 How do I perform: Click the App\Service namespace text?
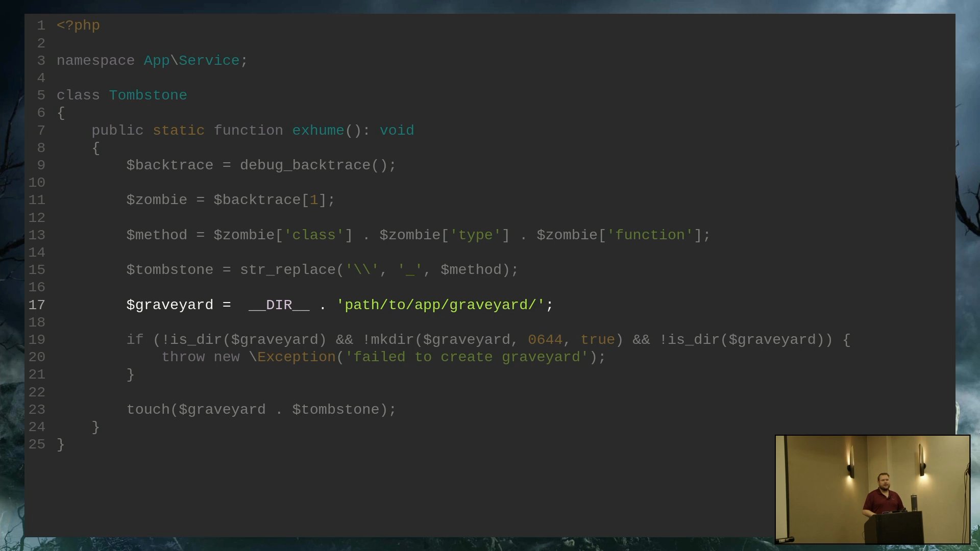(x=191, y=61)
